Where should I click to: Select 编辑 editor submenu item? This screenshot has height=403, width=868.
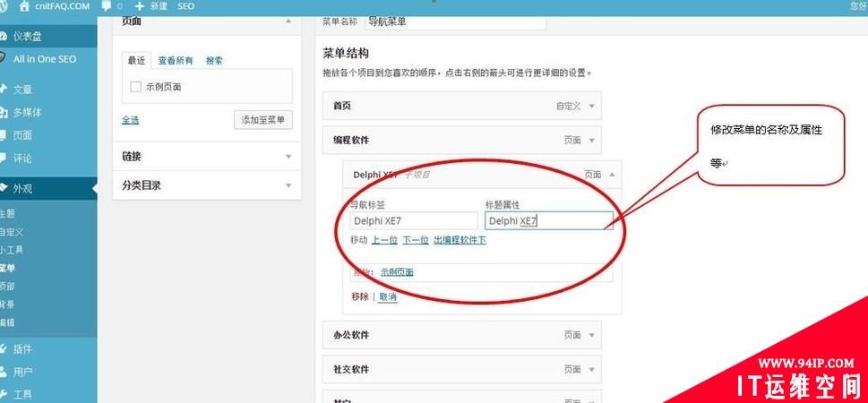tap(7, 322)
